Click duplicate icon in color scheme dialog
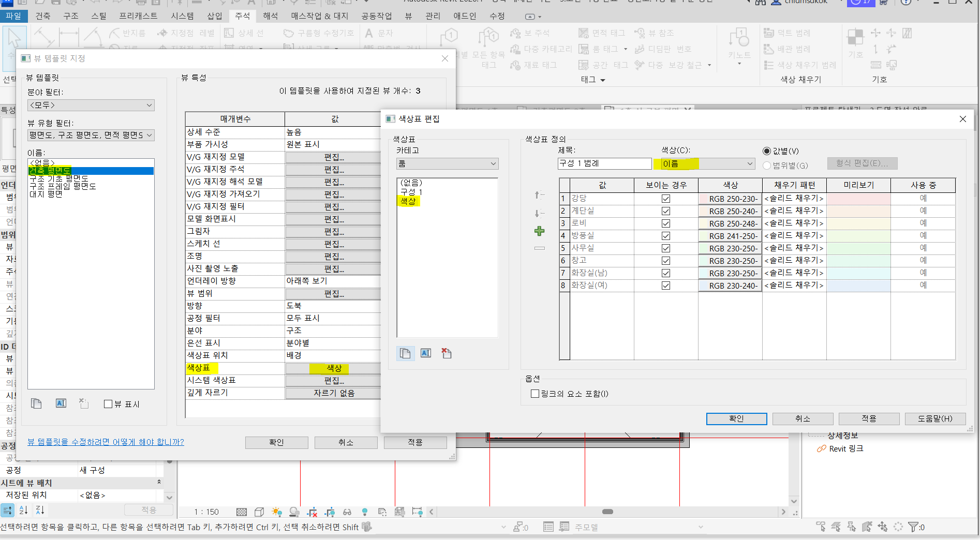This screenshot has height=540, width=980. click(x=405, y=353)
